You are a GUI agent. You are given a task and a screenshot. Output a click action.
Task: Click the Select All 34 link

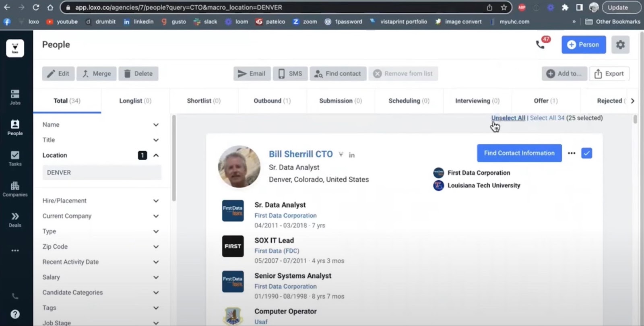click(547, 118)
